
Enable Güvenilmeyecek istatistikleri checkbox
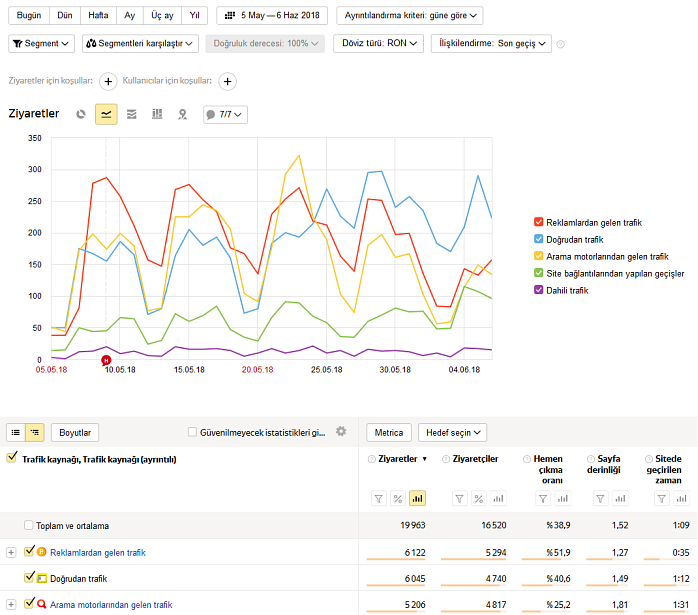[192, 432]
